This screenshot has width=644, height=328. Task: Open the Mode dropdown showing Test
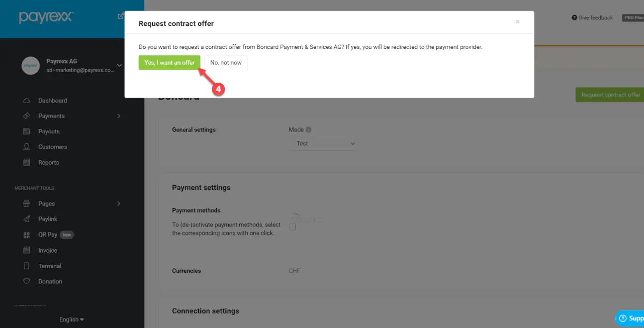click(x=323, y=143)
